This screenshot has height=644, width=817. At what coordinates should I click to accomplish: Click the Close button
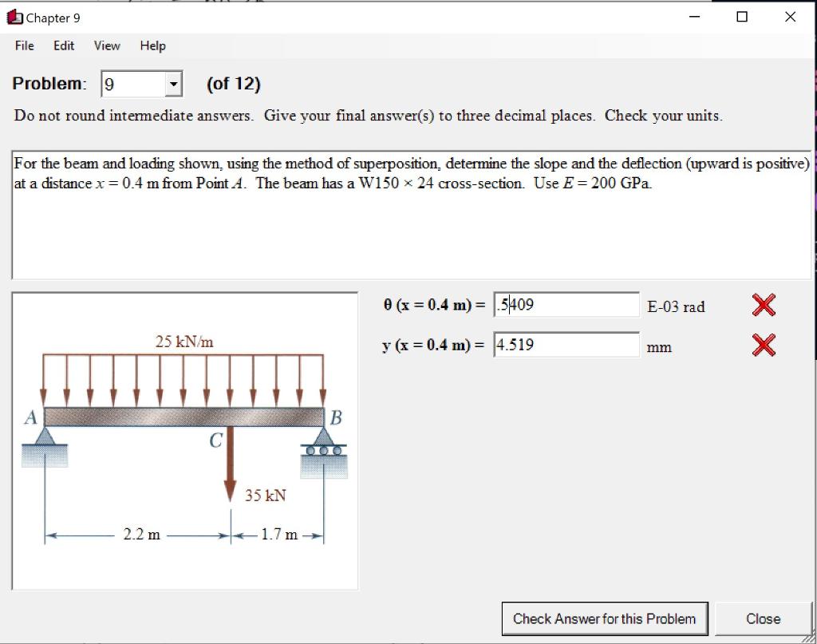point(762,618)
